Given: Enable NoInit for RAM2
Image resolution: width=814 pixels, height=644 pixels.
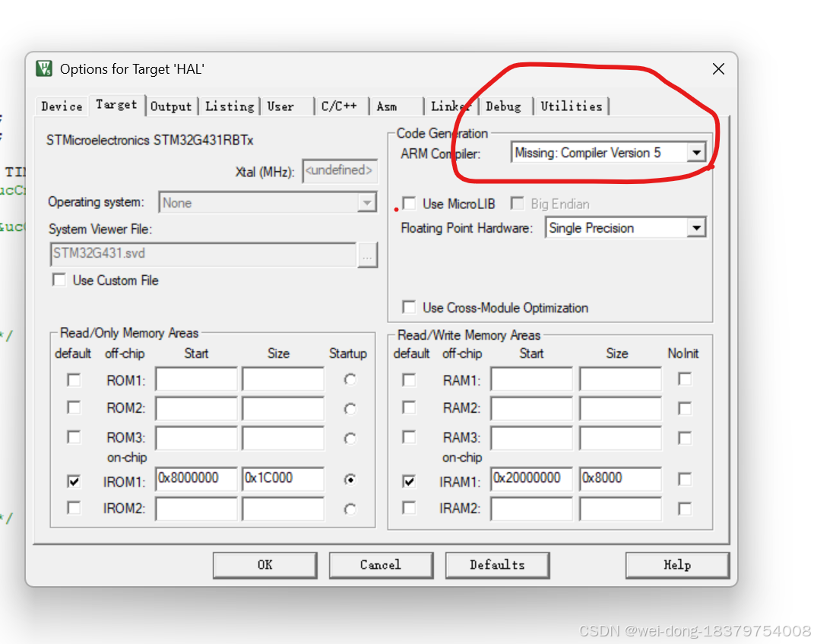Looking at the screenshot, I should tap(685, 408).
